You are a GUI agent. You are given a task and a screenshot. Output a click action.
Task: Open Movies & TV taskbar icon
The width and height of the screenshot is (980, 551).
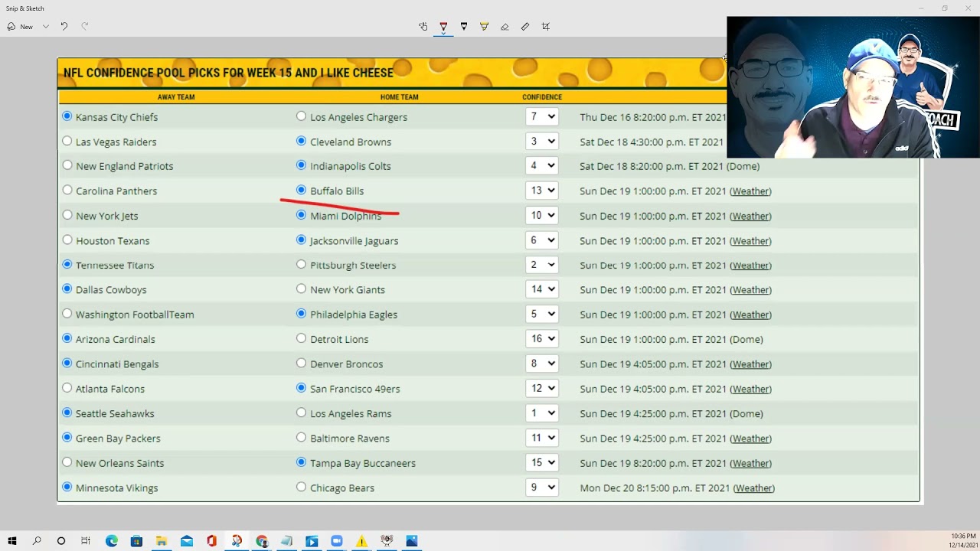coord(312,541)
